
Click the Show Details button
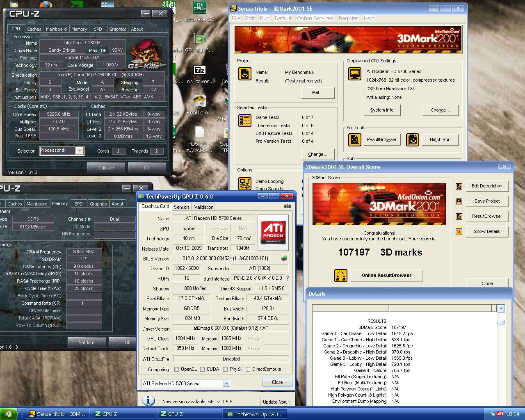coord(487,231)
